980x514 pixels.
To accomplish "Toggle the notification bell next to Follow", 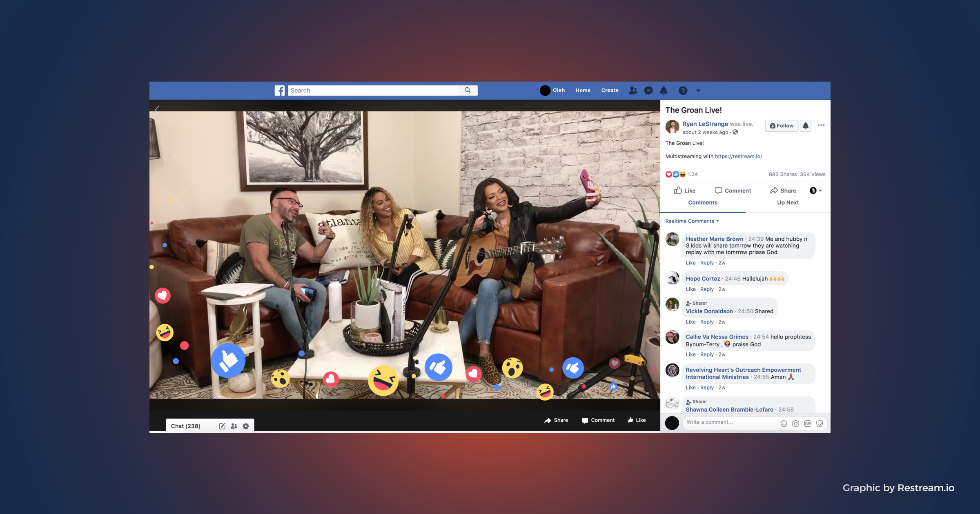I will pyautogui.click(x=806, y=126).
